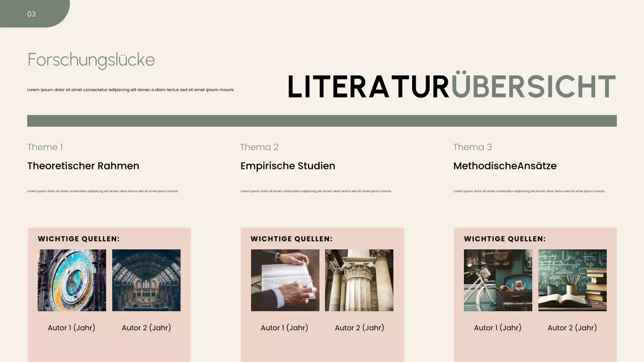Select the stone column image
The height and width of the screenshot is (362, 644).
pos(359,280)
